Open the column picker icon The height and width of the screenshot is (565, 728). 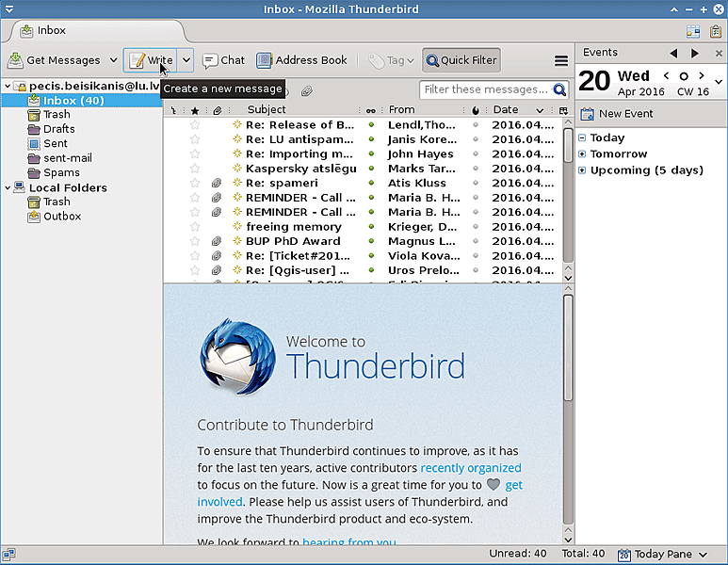click(x=563, y=110)
